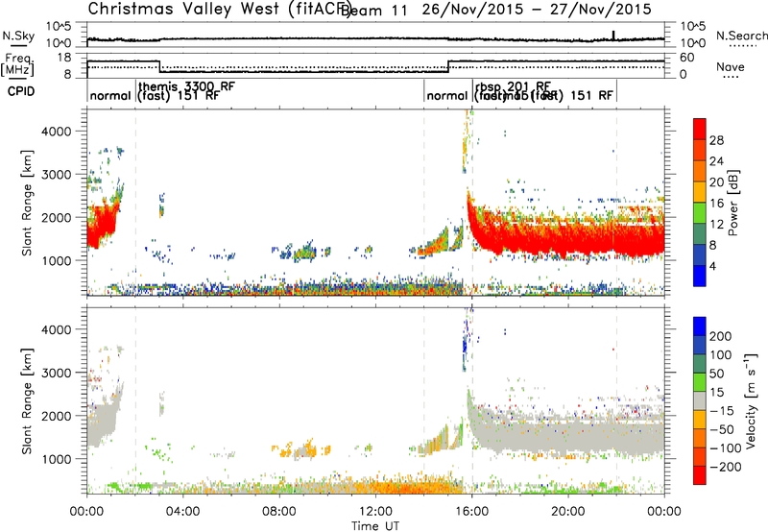This screenshot has width=768, height=532.
Task: Click the '04:00' time axis tick label
Action: coord(182,512)
